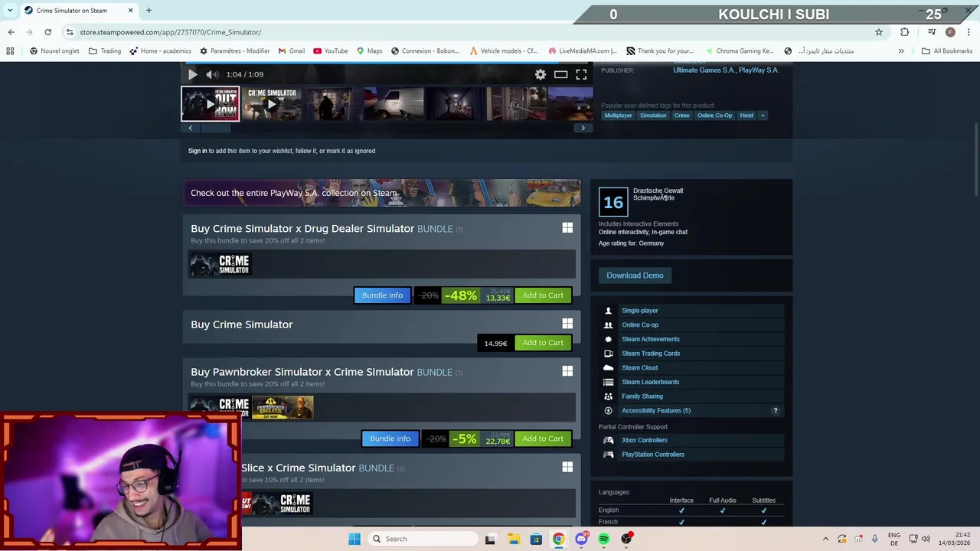This screenshot has height=551, width=980.
Task: Move thumbnail strip right with arrow
Action: click(583, 129)
